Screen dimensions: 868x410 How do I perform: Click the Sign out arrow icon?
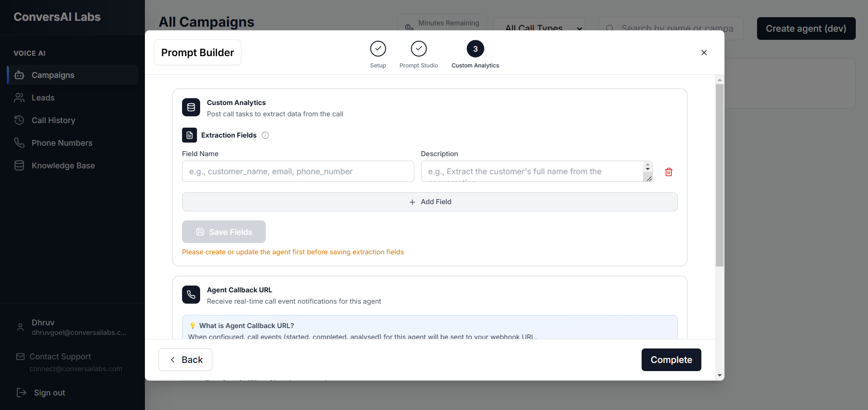point(21,392)
